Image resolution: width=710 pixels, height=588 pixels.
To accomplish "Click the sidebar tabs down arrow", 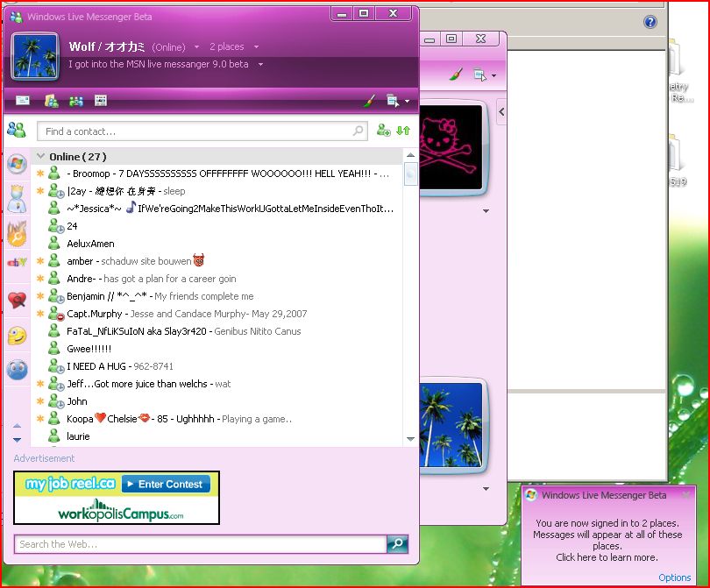I will point(17,440).
